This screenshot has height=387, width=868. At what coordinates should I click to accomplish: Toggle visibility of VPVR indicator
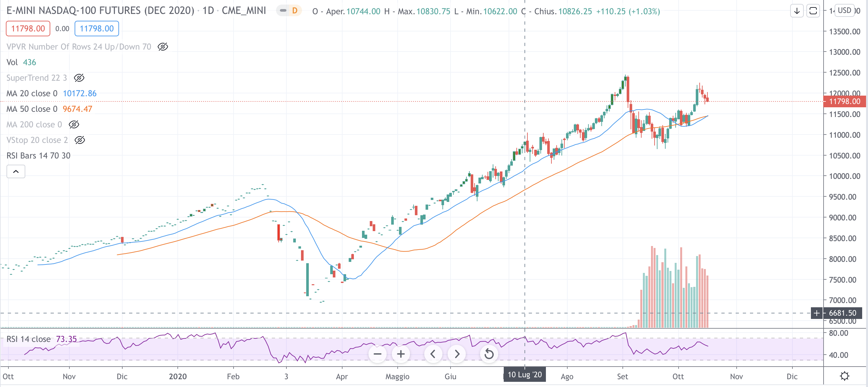point(163,47)
